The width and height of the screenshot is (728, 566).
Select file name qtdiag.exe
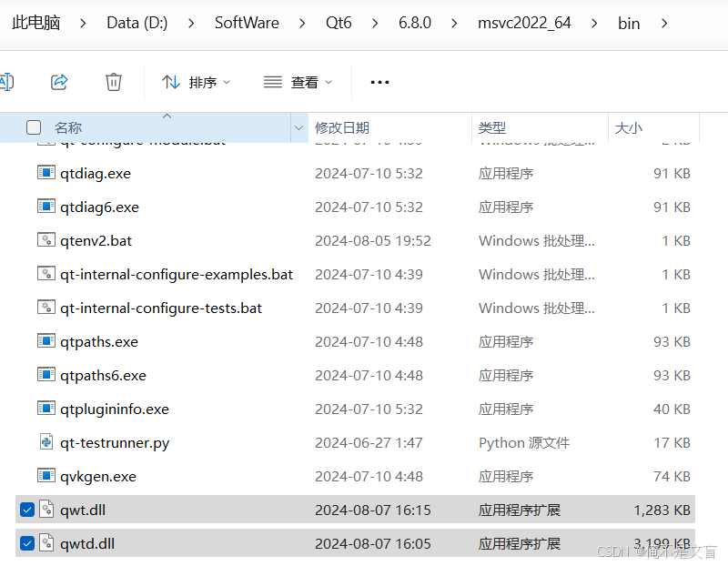click(x=96, y=173)
